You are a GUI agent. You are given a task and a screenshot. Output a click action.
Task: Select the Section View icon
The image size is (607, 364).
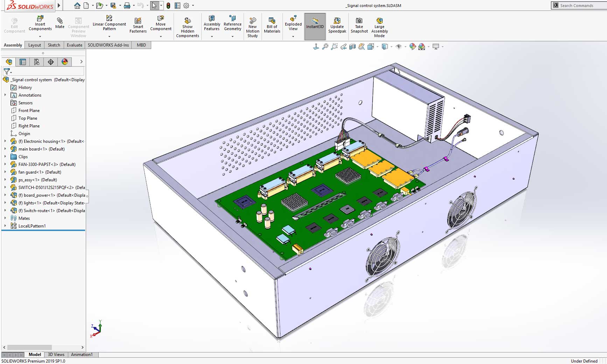point(353,46)
